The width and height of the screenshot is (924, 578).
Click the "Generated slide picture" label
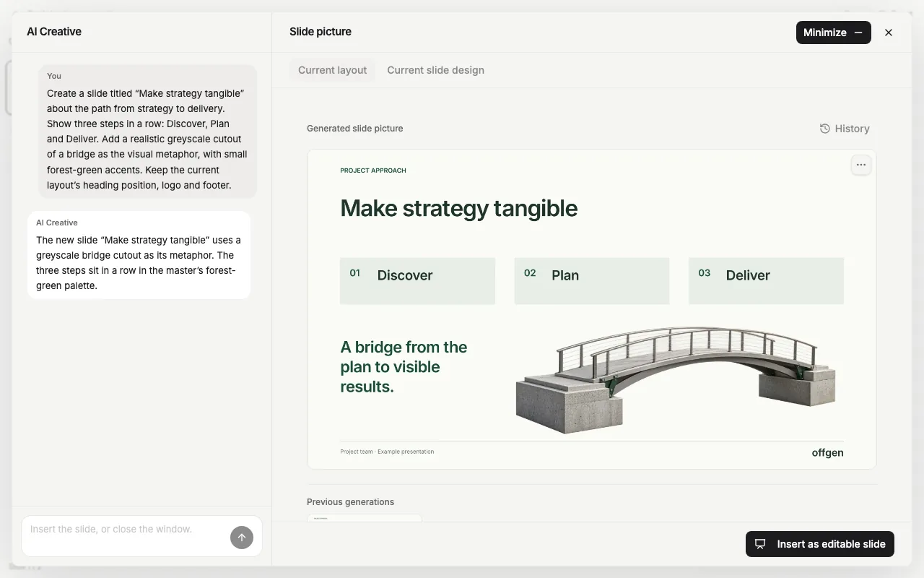[355, 129]
